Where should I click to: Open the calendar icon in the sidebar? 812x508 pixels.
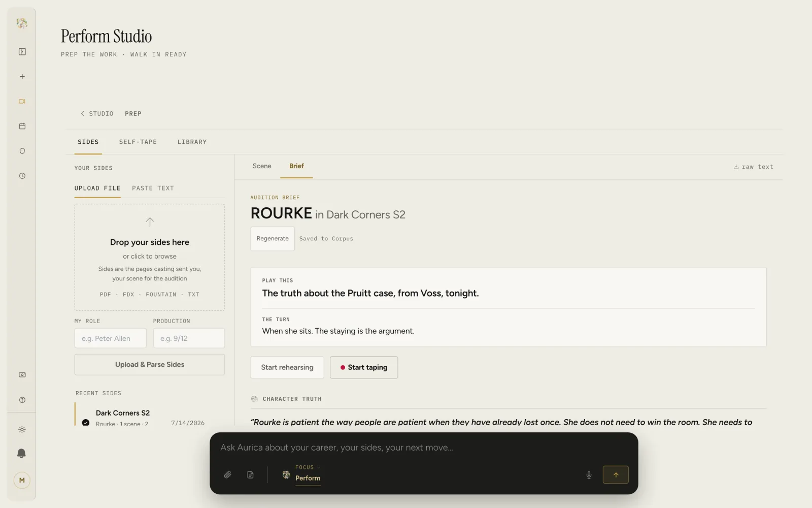point(22,126)
